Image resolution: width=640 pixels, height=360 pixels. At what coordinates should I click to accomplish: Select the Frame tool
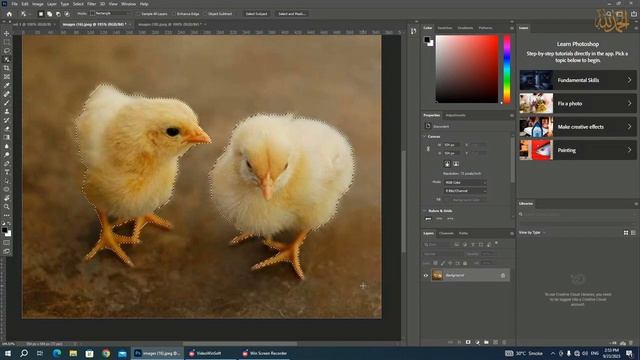tap(7, 77)
